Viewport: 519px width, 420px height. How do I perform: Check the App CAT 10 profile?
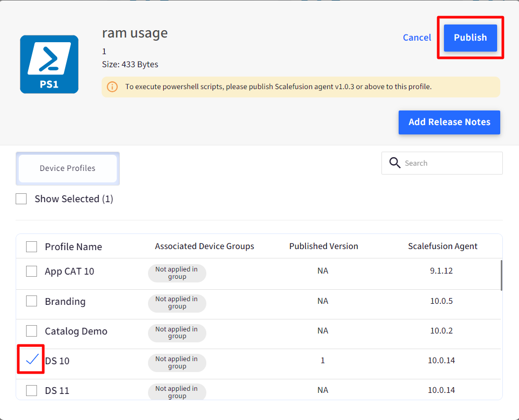coord(31,271)
